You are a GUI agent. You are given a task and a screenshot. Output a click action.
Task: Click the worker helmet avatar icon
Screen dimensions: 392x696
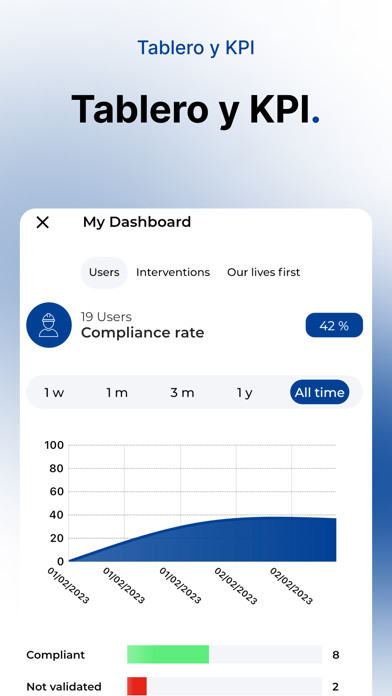(x=49, y=325)
